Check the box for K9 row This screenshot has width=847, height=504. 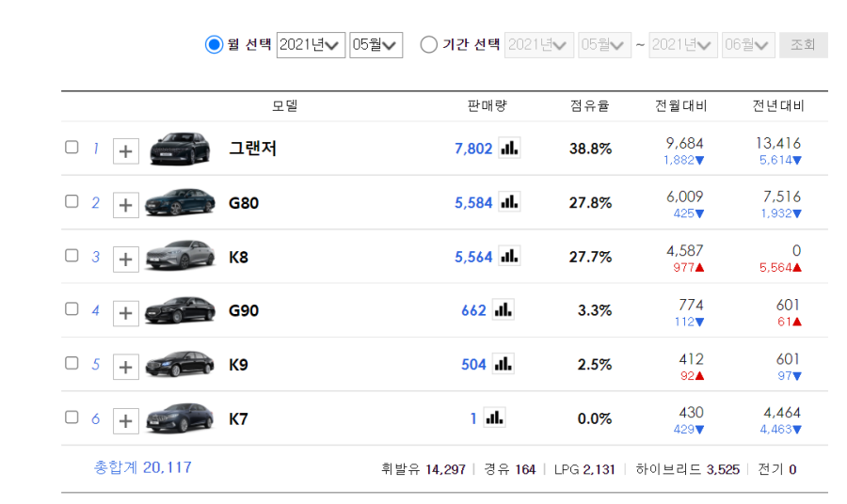72,363
